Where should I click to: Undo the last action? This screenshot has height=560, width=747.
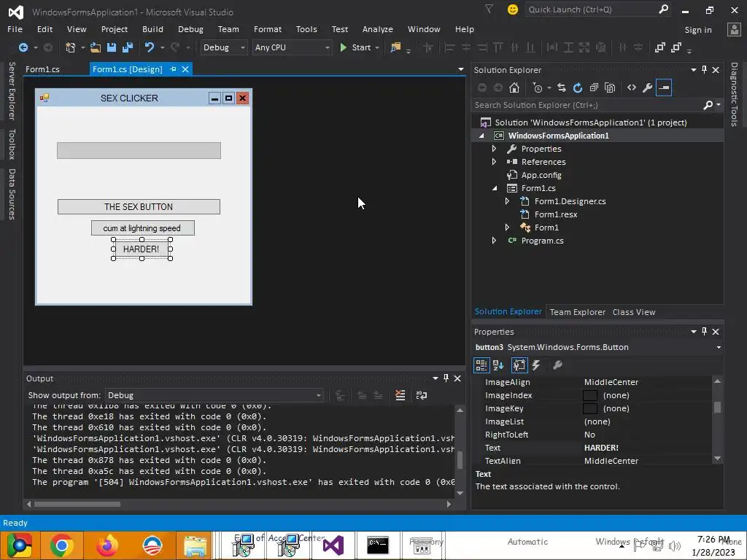(150, 47)
